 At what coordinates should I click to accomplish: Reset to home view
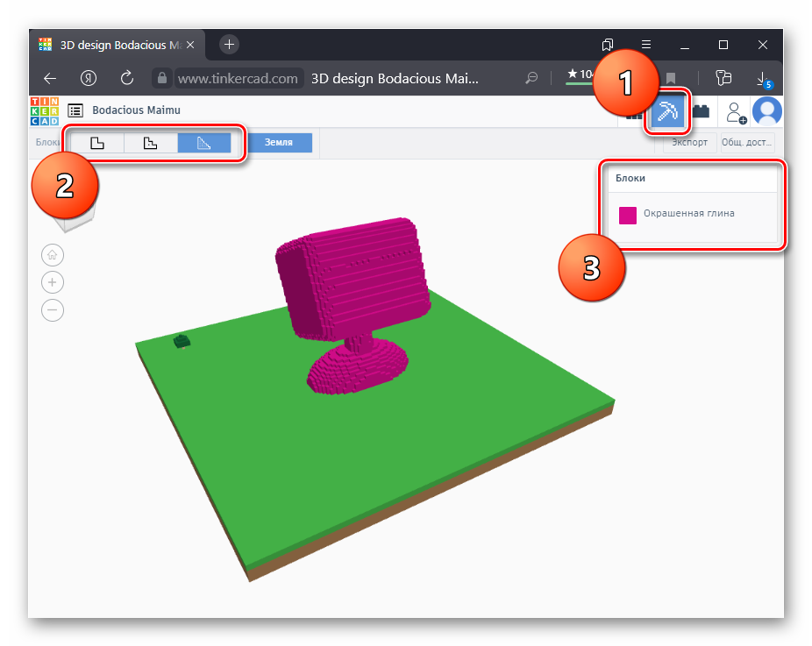(x=53, y=255)
